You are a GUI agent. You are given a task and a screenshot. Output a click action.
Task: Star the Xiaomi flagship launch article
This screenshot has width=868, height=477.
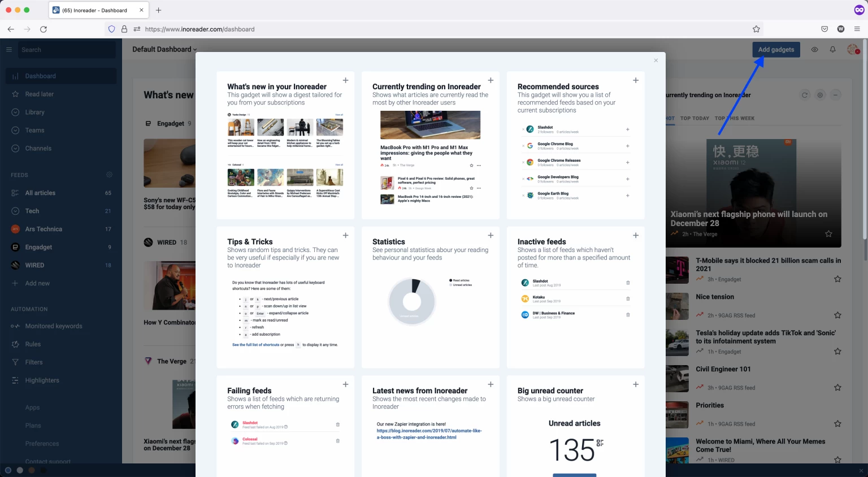coord(828,233)
